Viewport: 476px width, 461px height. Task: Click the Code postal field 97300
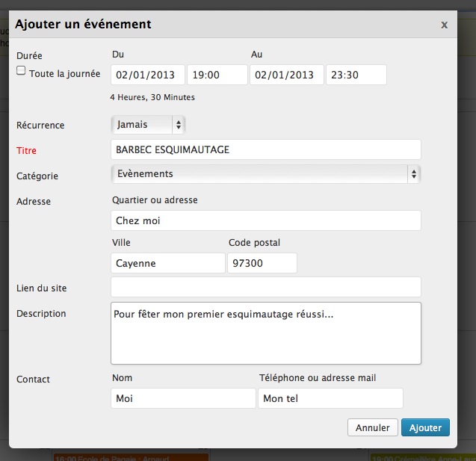[x=262, y=264]
